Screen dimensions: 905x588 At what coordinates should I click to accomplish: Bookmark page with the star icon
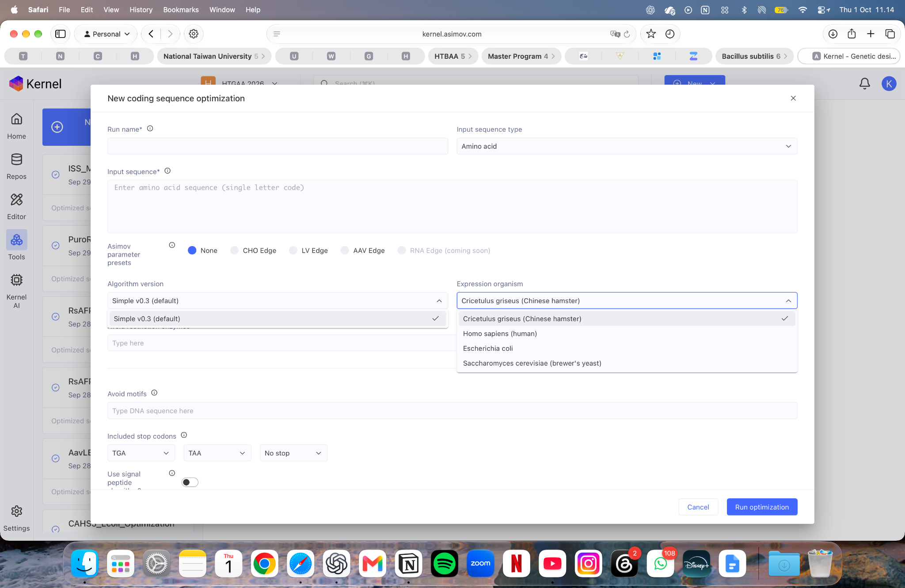(651, 34)
